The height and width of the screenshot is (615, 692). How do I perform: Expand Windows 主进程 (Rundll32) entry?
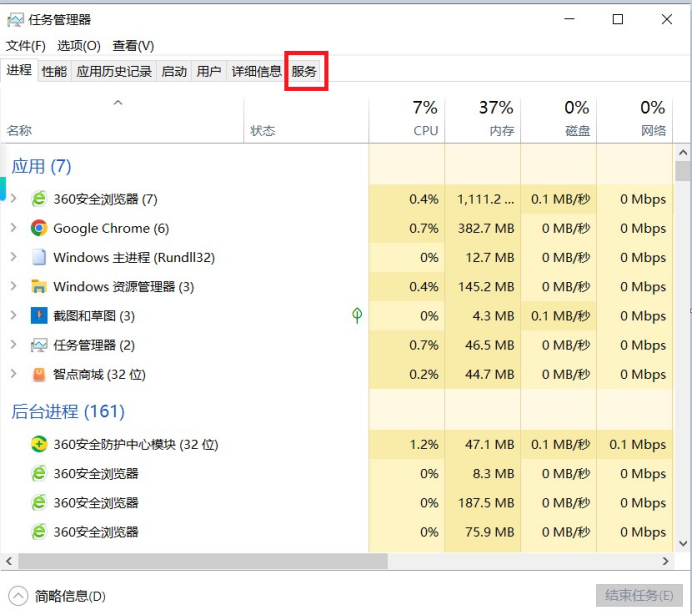click(14, 257)
